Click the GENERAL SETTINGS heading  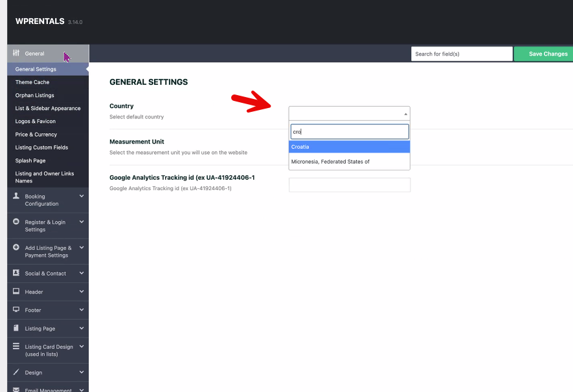tap(148, 82)
